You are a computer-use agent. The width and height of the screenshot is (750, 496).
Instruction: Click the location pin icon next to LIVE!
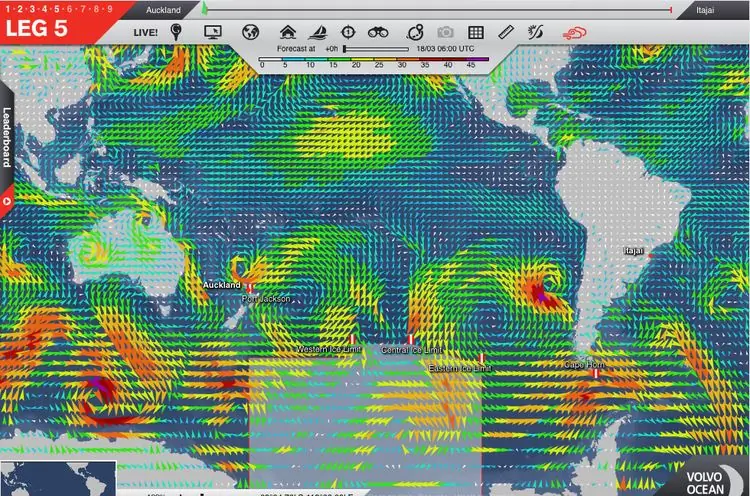pos(176,32)
